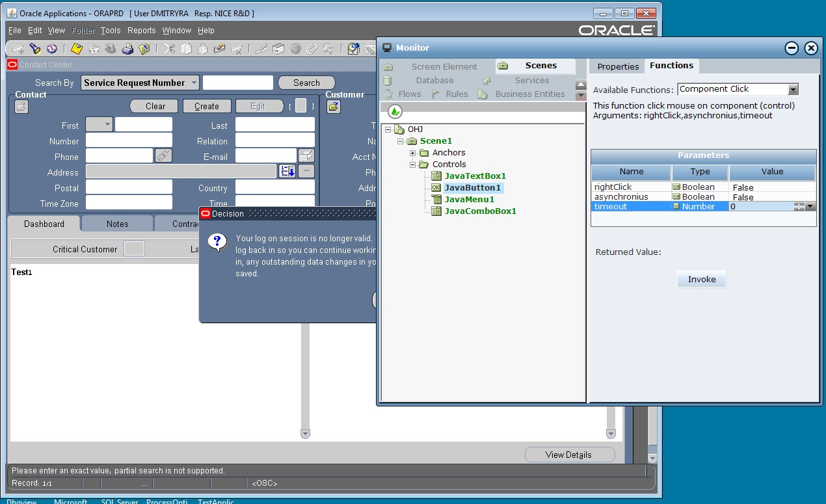Collapse the Scene1 tree node

click(401, 141)
